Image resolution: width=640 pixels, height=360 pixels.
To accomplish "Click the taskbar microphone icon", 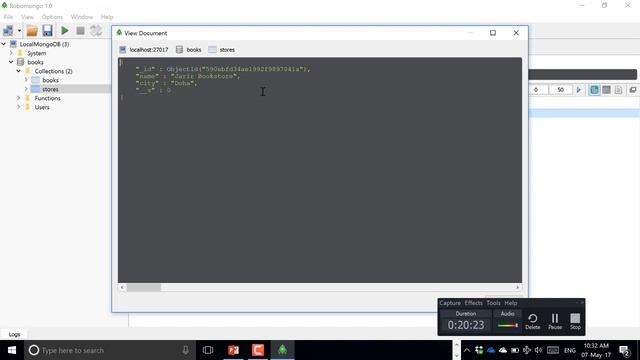I will (186, 350).
